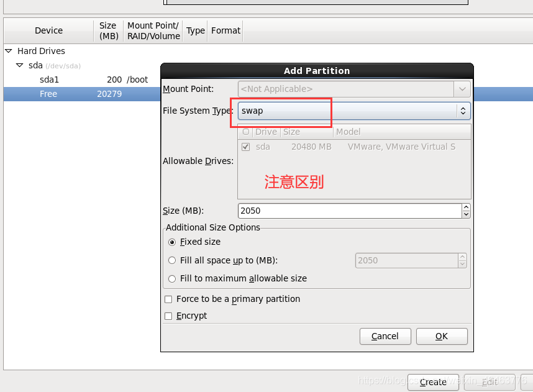Click the Edit button below the list
Image resolution: width=533 pixels, height=392 pixels.
coord(490,382)
